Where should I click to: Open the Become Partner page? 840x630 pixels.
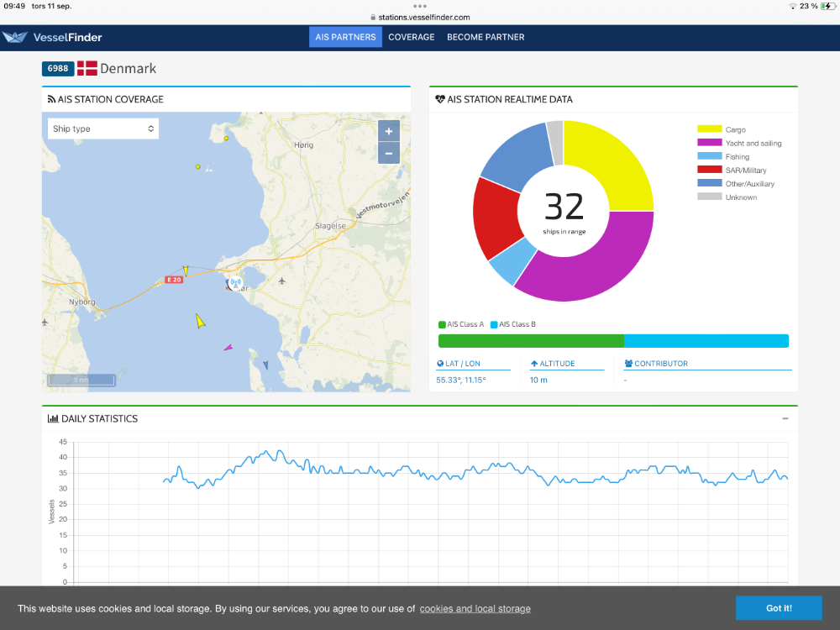(486, 37)
